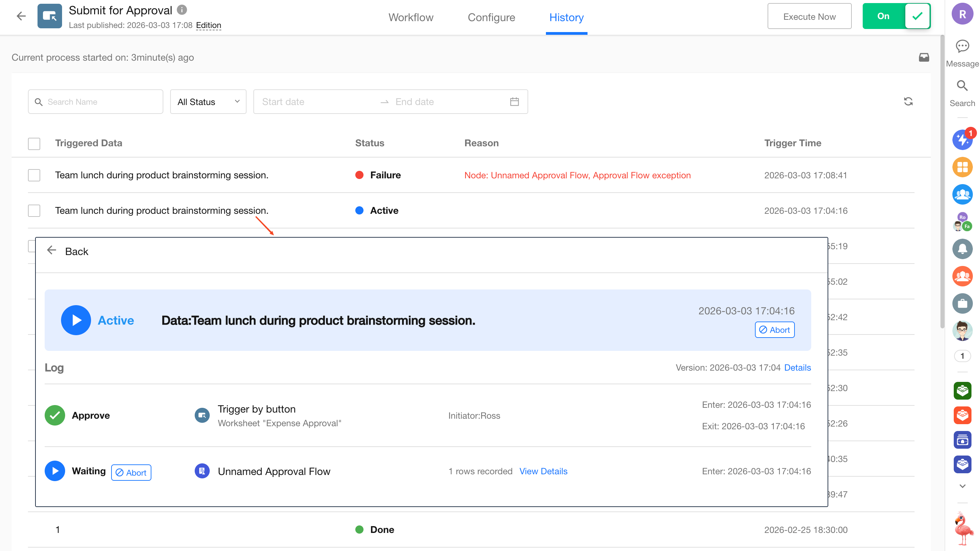The height and width of the screenshot is (551, 980).
Task: Open View Details link for approval flow
Action: (543, 471)
